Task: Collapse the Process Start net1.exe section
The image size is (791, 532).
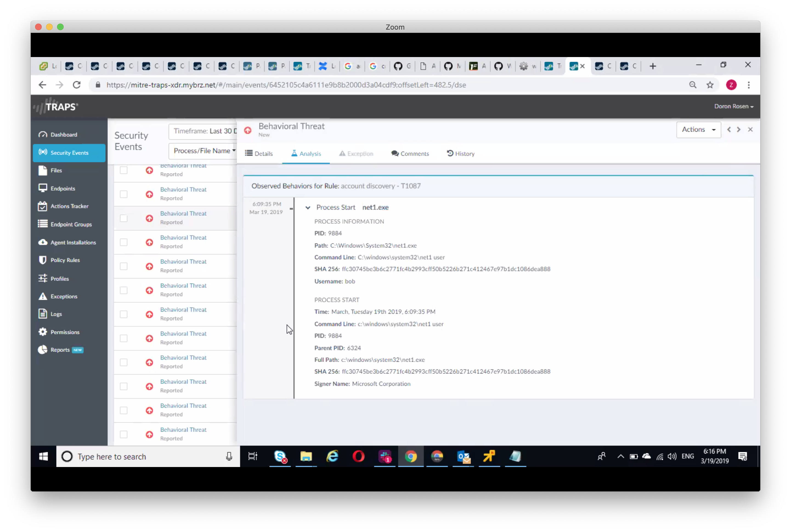Action: (x=308, y=208)
